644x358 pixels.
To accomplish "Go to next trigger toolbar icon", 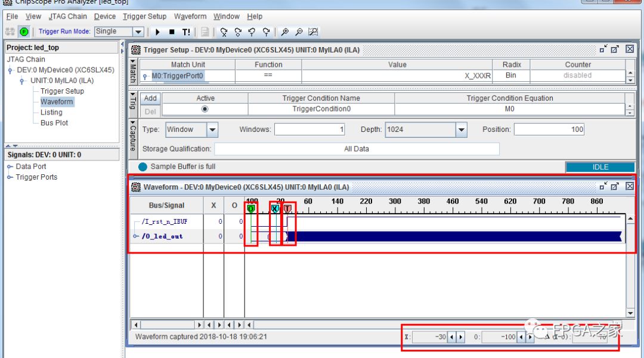I will point(266,32).
